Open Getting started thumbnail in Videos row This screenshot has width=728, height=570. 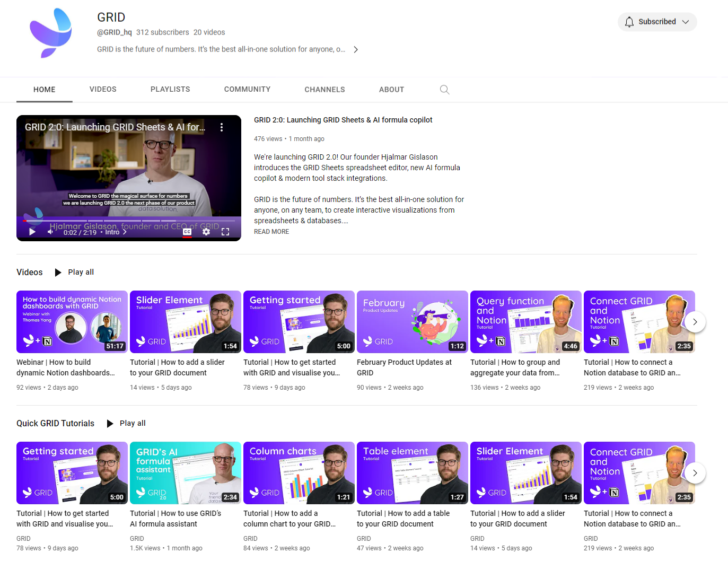click(299, 322)
